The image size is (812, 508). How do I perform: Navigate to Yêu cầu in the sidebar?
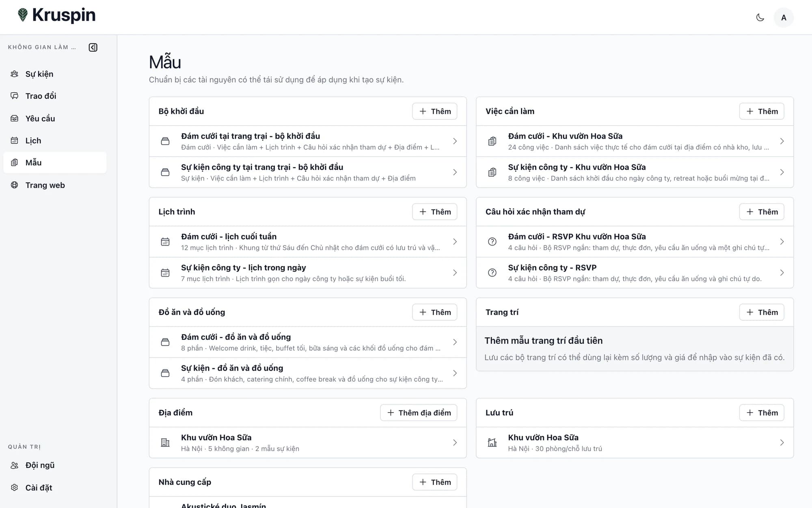click(x=55, y=118)
